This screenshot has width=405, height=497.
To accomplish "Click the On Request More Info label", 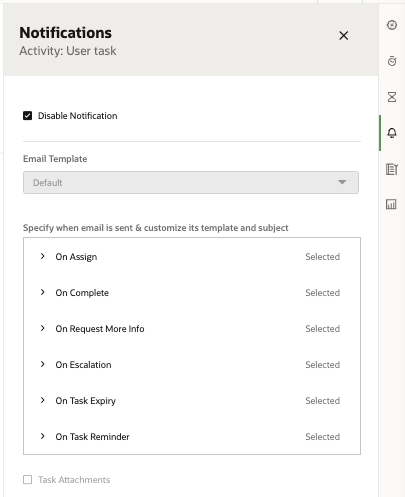I will (100, 329).
